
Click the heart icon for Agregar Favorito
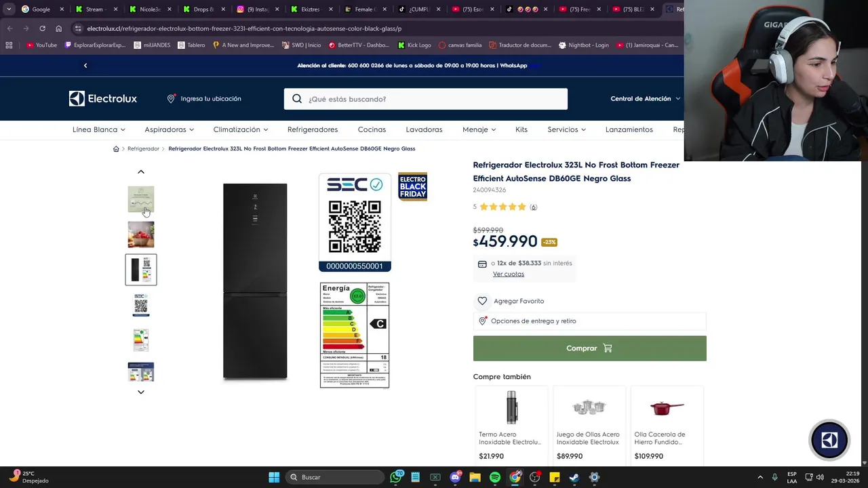(482, 301)
